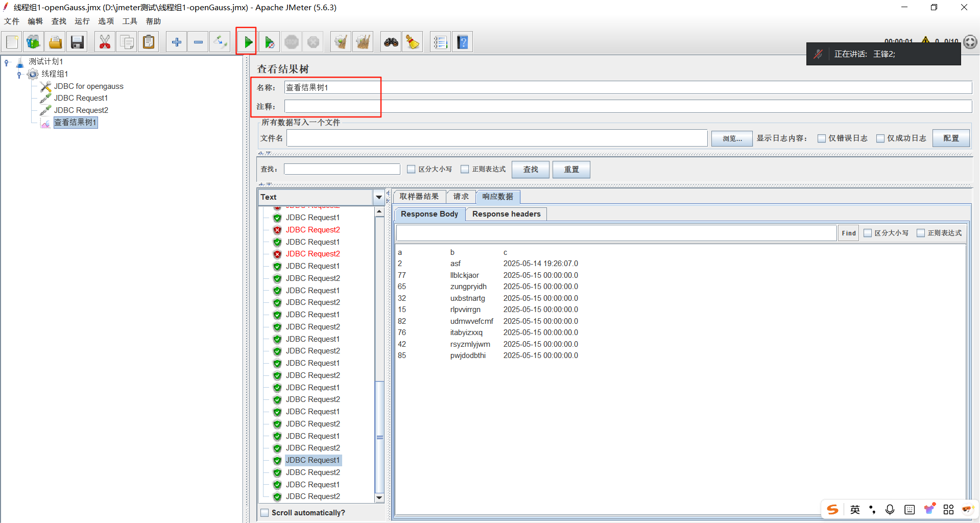The image size is (980, 523).
Task: Click the Copy toolbar icon
Action: click(127, 42)
